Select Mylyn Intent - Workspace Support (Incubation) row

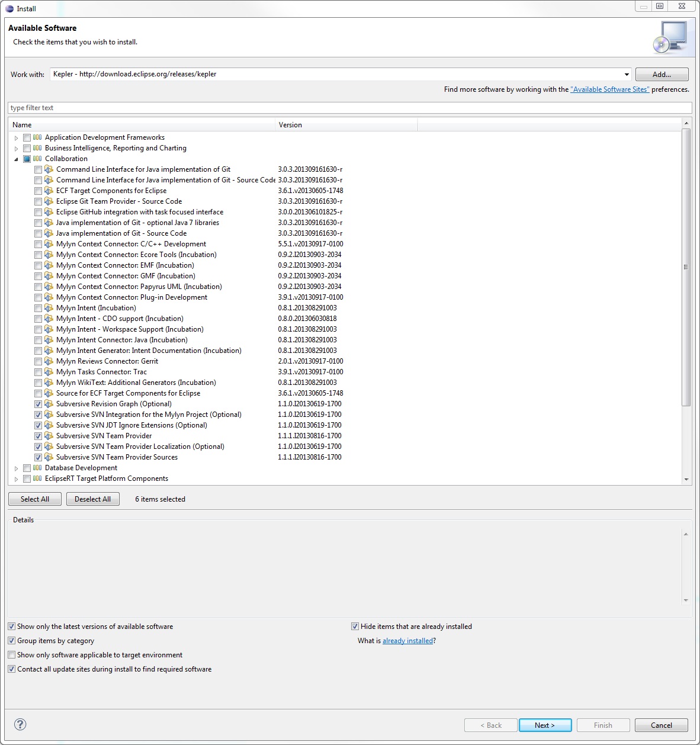point(130,329)
